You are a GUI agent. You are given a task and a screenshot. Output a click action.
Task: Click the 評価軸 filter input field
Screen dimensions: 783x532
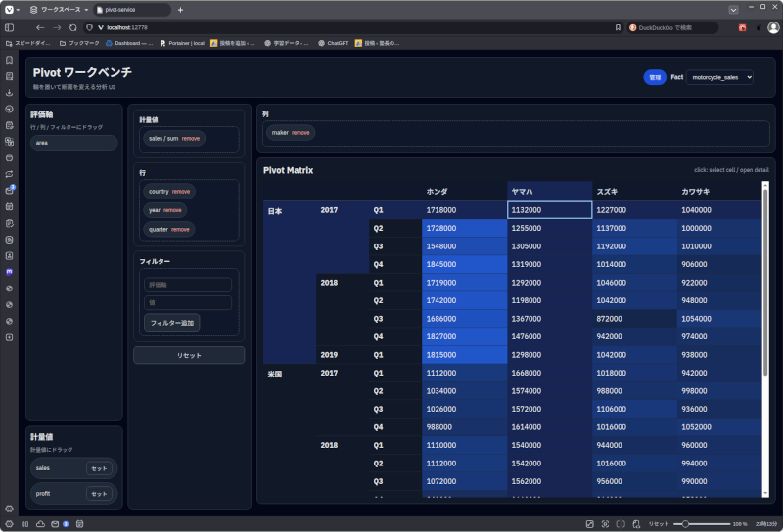(x=188, y=285)
